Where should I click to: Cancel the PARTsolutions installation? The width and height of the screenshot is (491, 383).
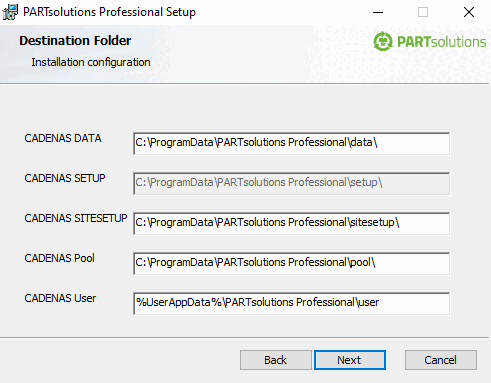(441, 360)
